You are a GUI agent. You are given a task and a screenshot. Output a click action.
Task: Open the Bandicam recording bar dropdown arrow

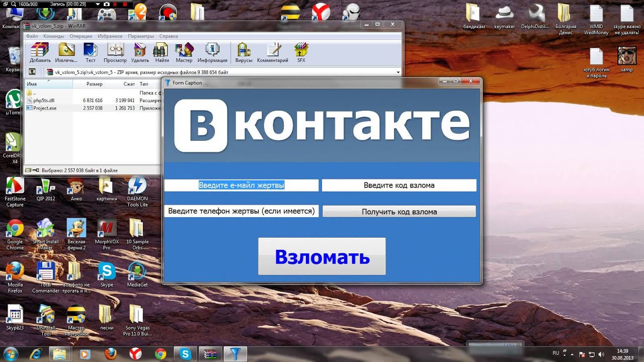pyautogui.click(x=98, y=4)
